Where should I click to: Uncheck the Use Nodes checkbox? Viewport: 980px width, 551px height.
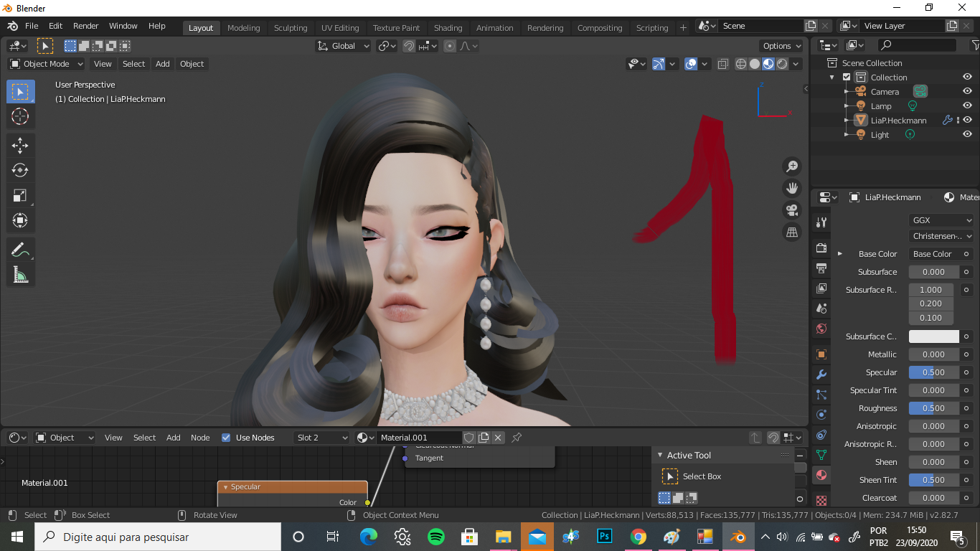pyautogui.click(x=226, y=437)
